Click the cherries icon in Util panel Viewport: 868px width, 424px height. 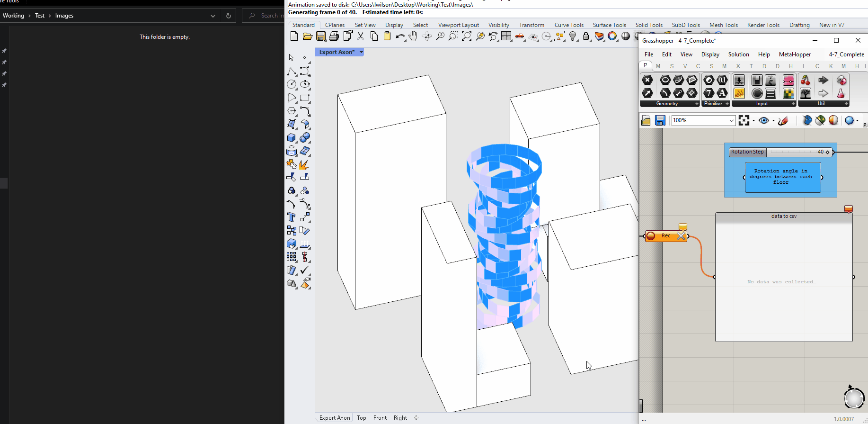[x=806, y=80]
